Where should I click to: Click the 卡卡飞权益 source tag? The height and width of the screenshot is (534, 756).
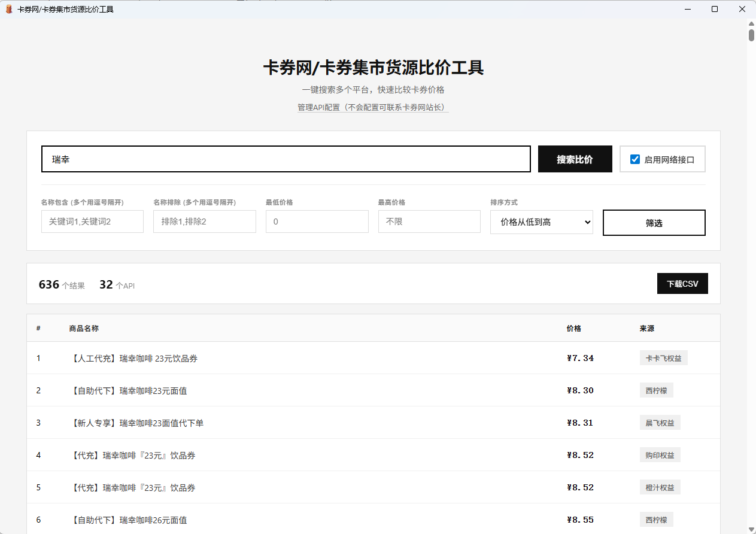click(x=663, y=357)
